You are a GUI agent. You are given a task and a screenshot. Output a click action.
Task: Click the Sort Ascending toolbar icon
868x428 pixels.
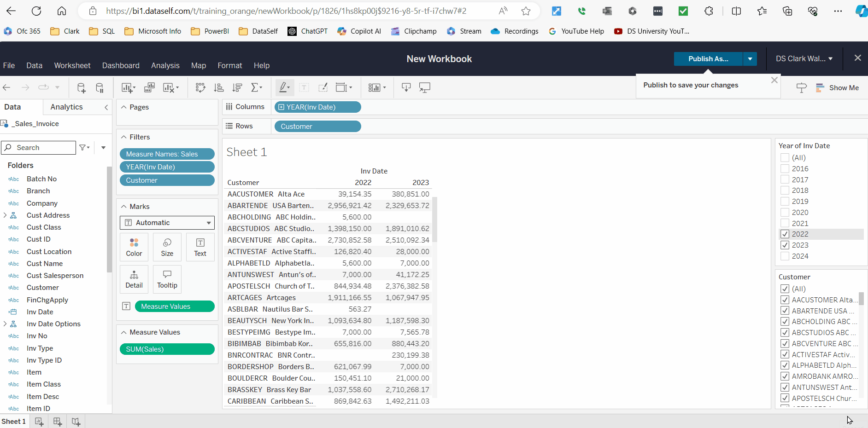coord(218,87)
